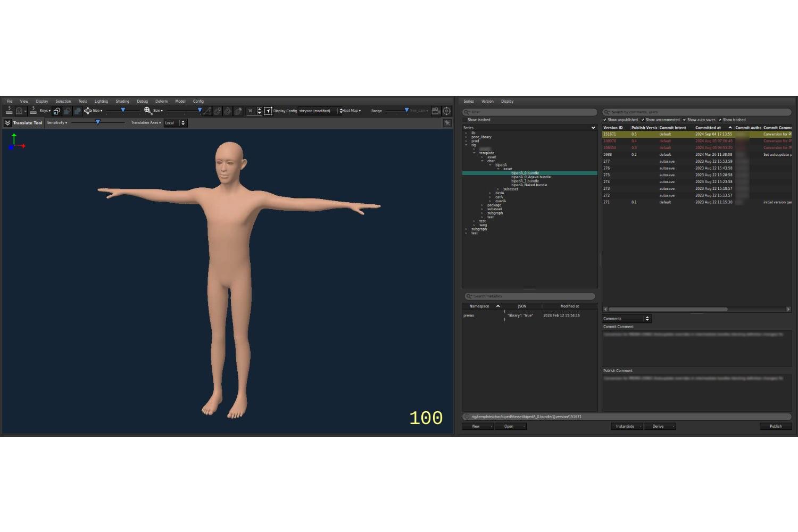Adjust the Sensitivity slider handle
The image size is (798, 532).
[98, 122]
